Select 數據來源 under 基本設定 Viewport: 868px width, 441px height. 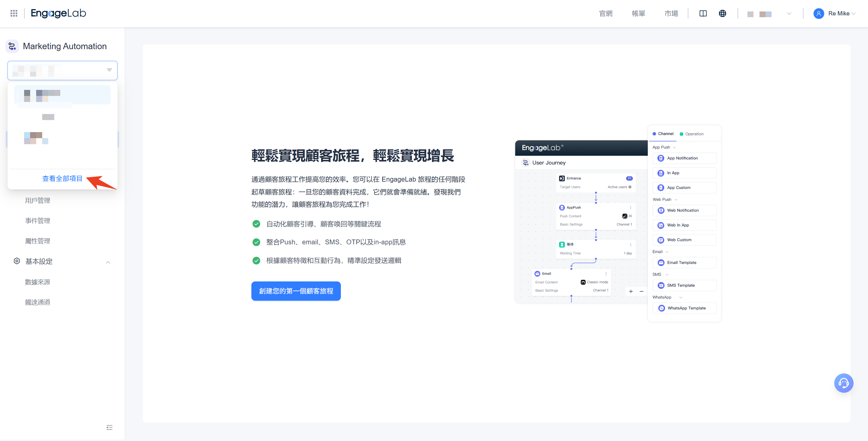click(38, 282)
